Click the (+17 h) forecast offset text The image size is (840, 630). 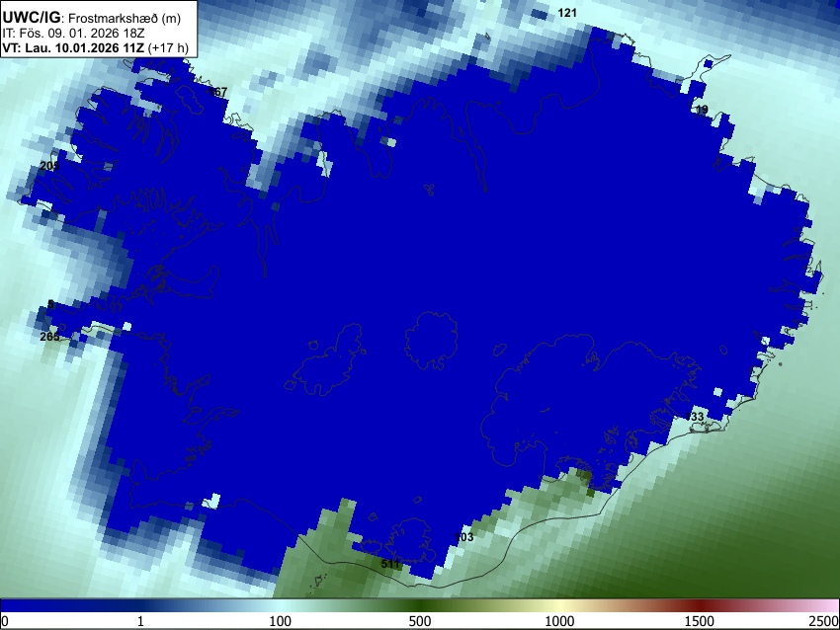coord(168,47)
